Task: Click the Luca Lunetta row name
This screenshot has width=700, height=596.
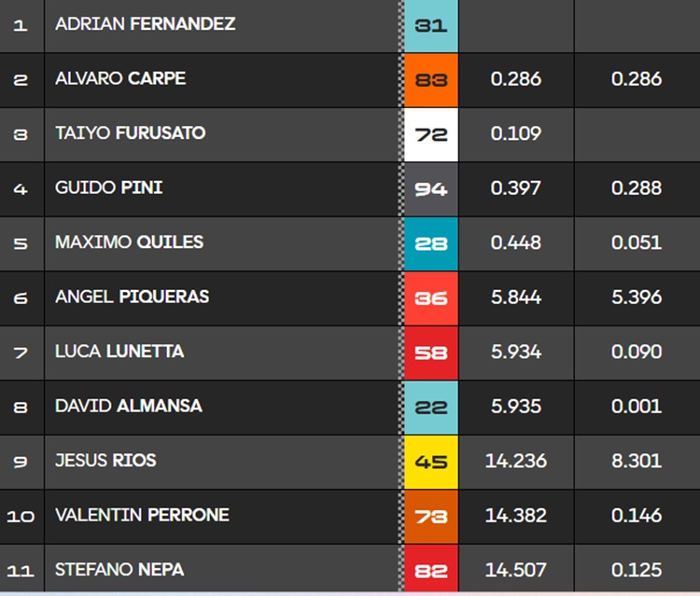Action: [x=119, y=351]
